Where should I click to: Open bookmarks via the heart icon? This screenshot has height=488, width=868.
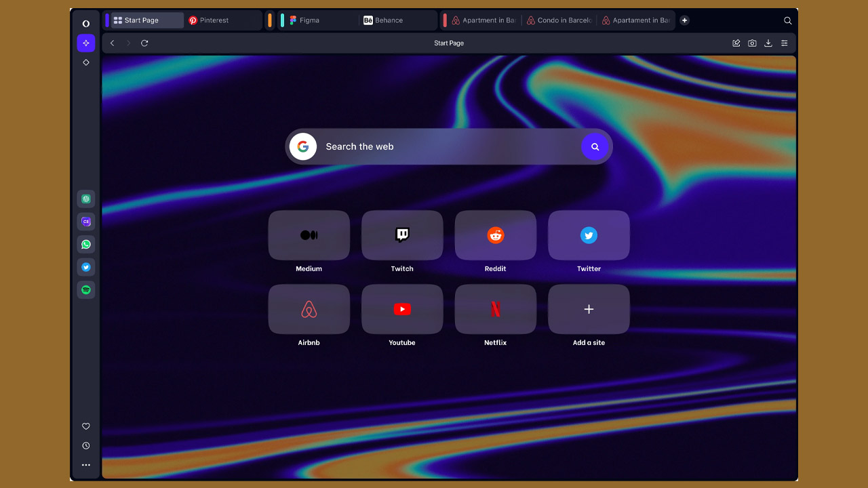[x=86, y=426]
